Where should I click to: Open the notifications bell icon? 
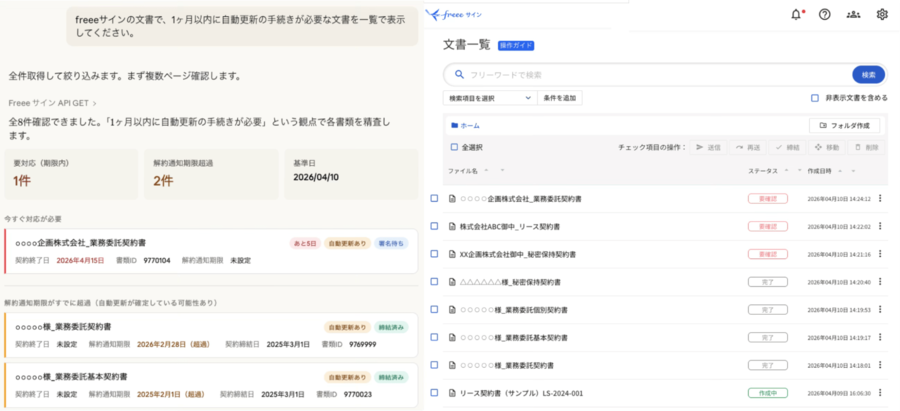point(796,14)
